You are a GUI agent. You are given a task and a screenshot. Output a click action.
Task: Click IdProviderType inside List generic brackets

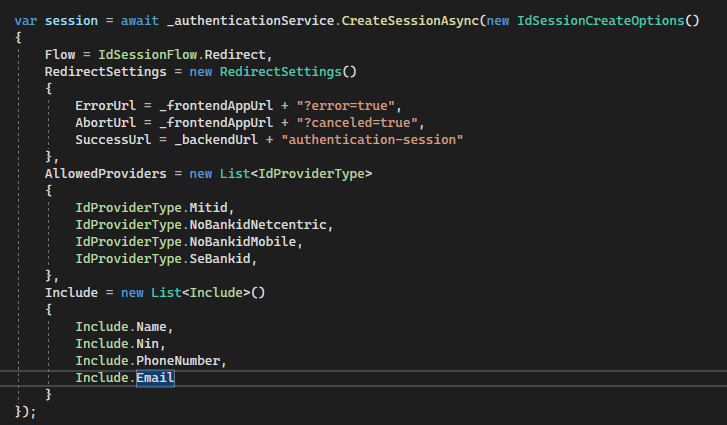pos(311,174)
